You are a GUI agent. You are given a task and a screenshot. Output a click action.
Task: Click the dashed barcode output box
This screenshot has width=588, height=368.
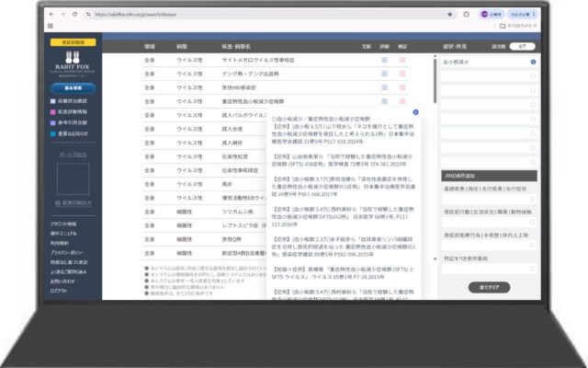click(73, 178)
